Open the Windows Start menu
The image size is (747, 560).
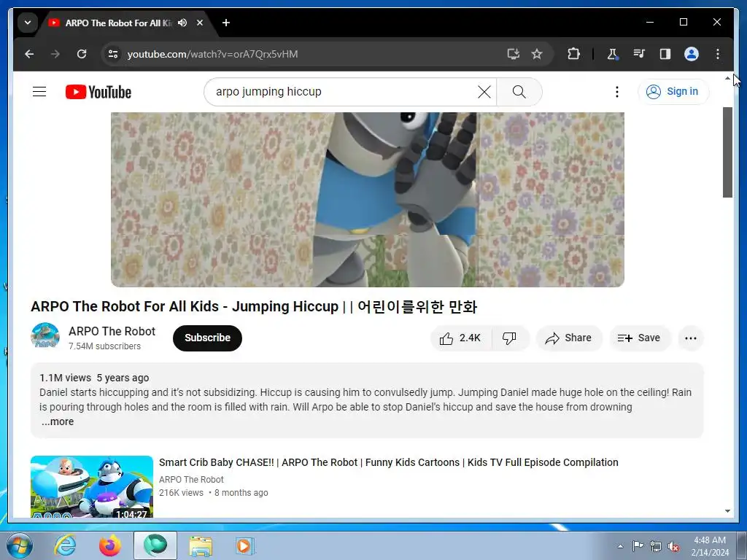(x=20, y=545)
